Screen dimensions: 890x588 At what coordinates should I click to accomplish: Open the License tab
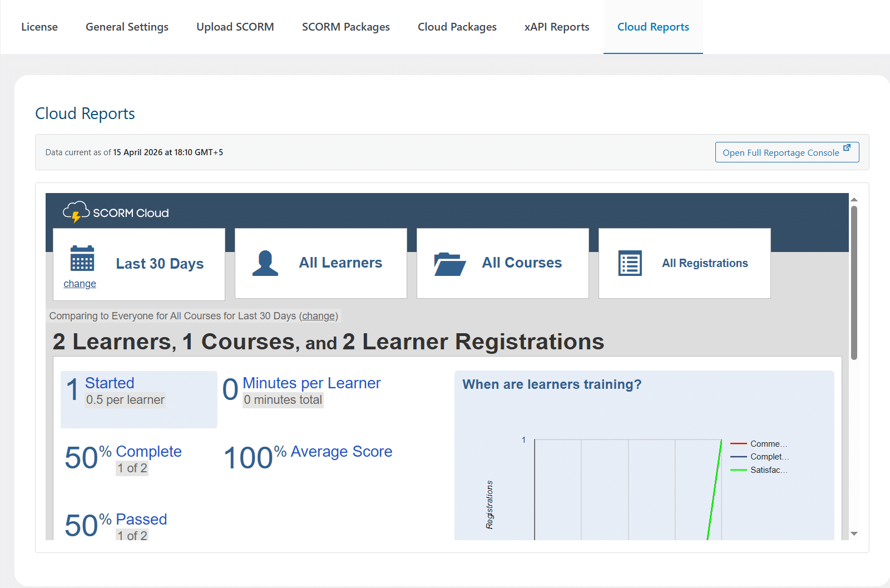click(x=39, y=27)
